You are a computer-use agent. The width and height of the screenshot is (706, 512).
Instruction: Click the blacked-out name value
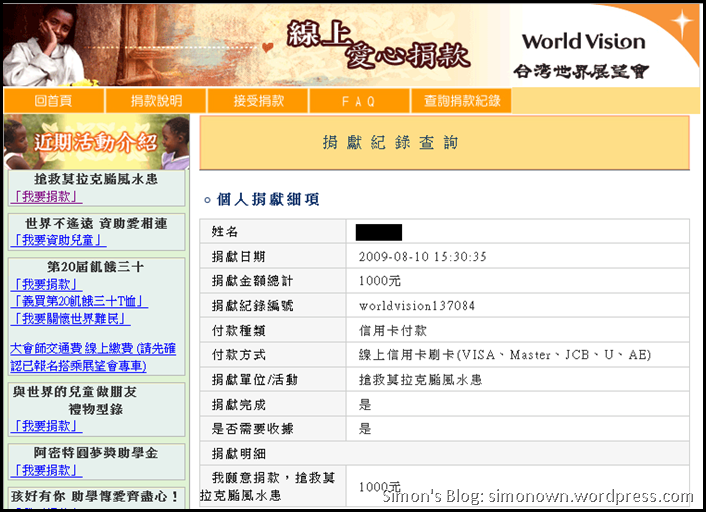coord(379,232)
